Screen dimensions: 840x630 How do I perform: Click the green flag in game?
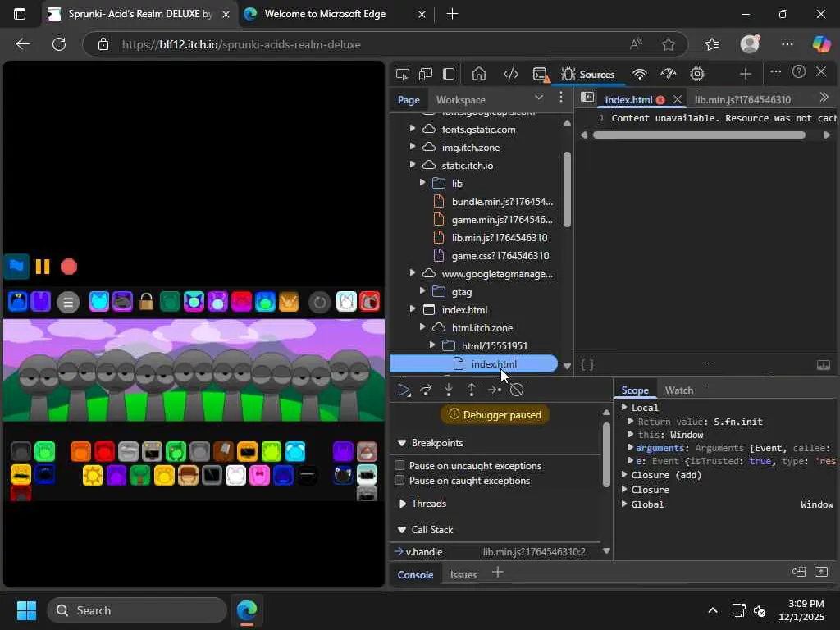[x=16, y=266]
